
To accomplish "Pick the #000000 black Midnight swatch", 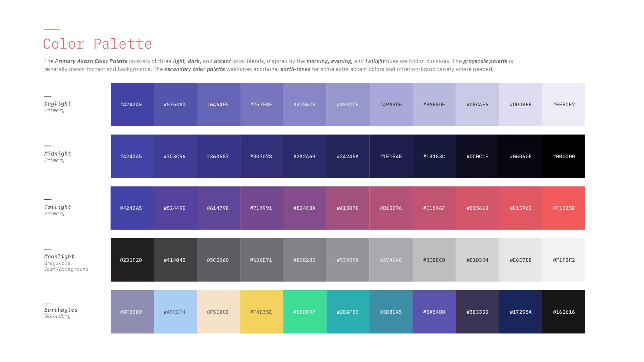I will point(563,156).
